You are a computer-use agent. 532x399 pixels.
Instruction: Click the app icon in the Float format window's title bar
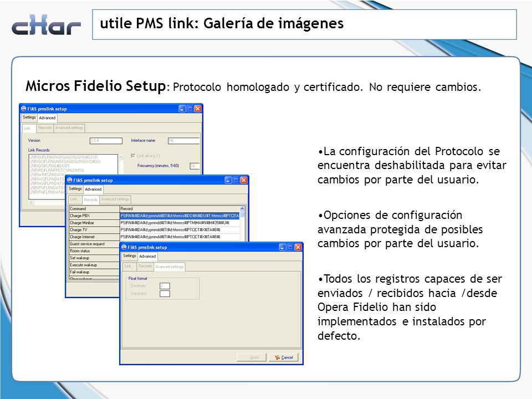[x=124, y=247]
